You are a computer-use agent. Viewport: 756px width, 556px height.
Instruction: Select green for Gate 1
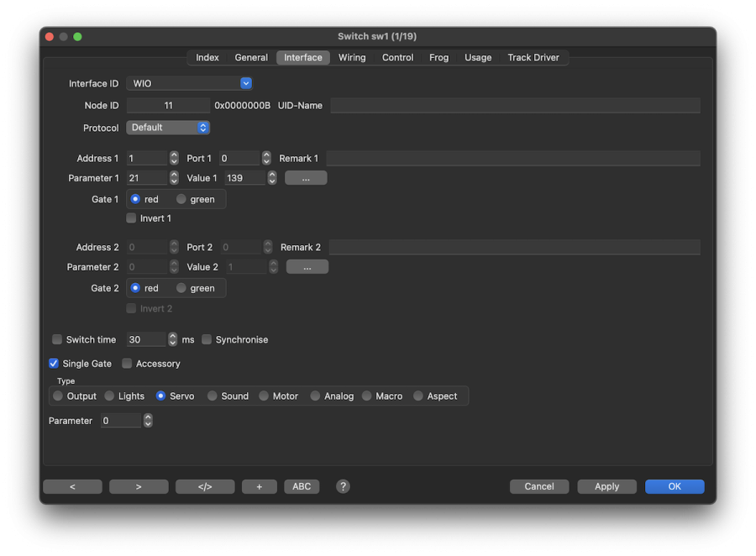point(181,199)
